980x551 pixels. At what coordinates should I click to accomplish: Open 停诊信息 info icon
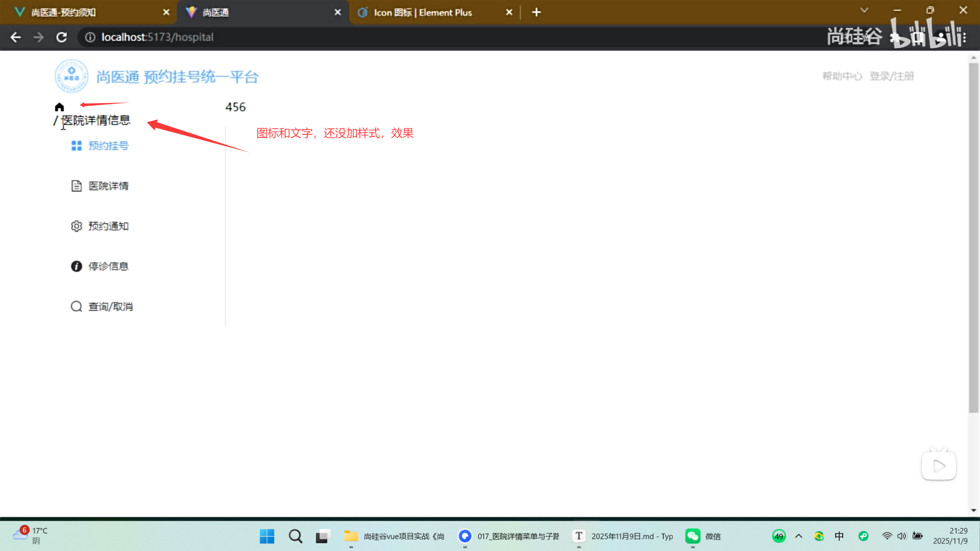coord(76,266)
